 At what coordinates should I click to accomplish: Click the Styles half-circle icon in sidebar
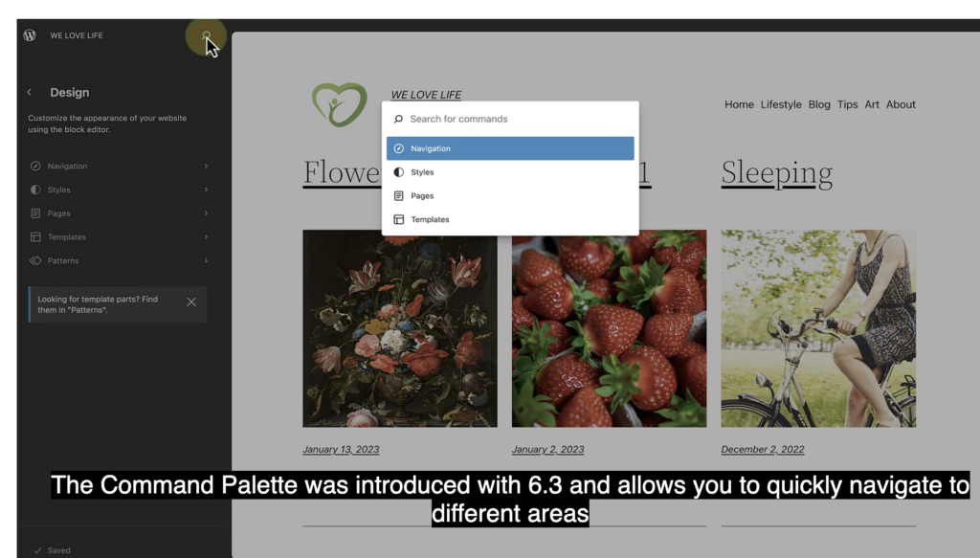coord(35,190)
